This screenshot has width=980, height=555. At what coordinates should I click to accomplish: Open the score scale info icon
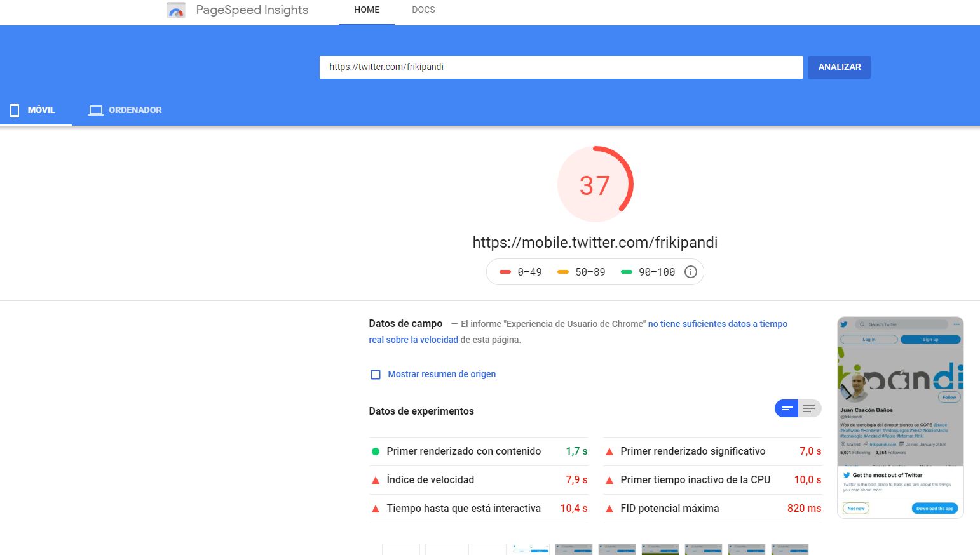[x=691, y=272]
